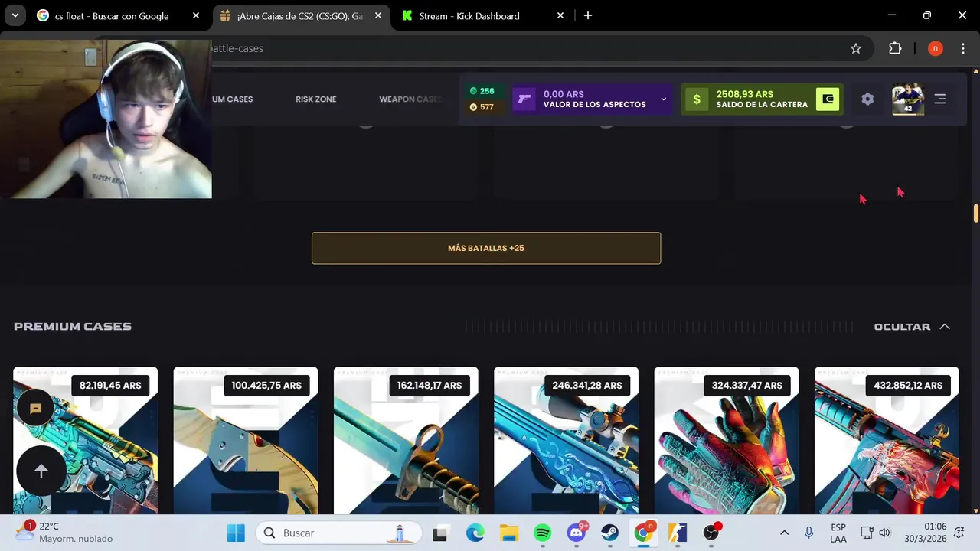Open the 82.191,45 ARS case
Screen dimensions: 980x551
coord(85,441)
